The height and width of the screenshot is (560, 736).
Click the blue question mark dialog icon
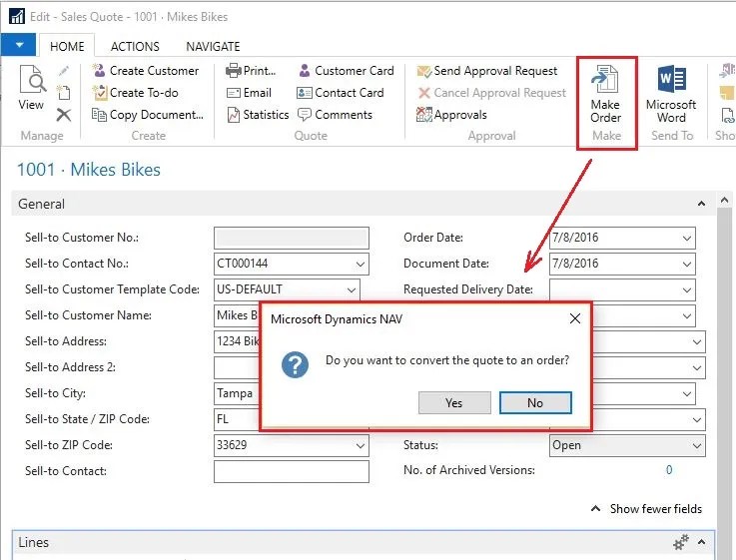coord(296,364)
